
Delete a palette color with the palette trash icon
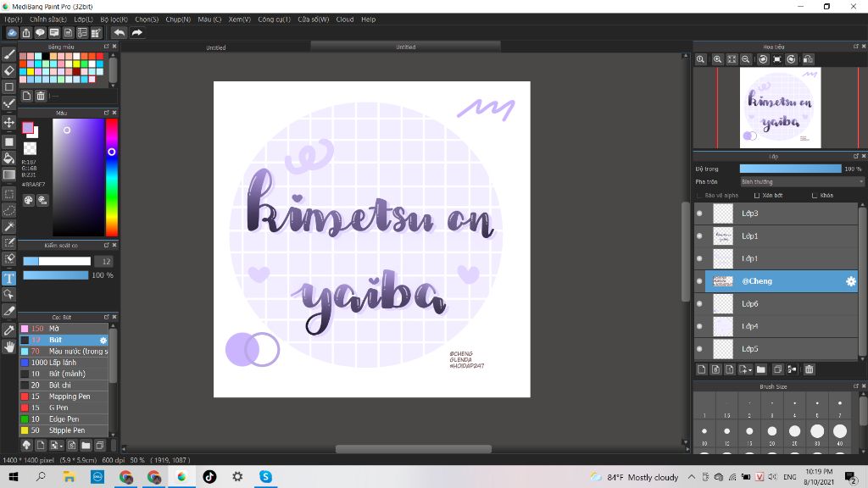[41, 96]
